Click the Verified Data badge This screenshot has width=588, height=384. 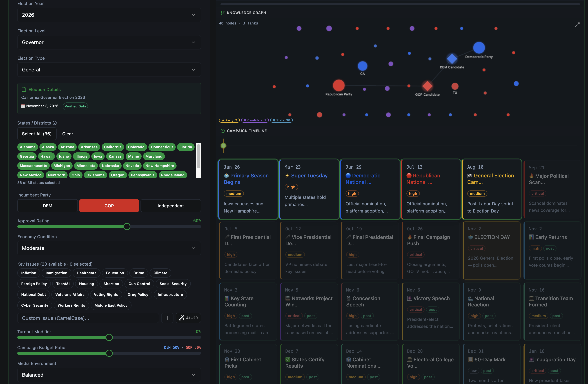click(x=75, y=106)
